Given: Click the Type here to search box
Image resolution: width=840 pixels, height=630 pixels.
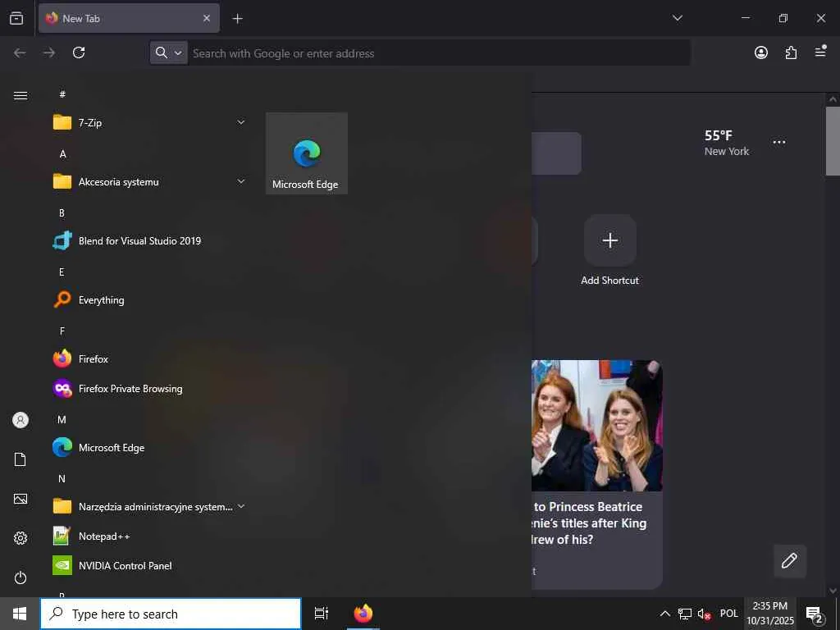Looking at the screenshot, I should 171,614.
